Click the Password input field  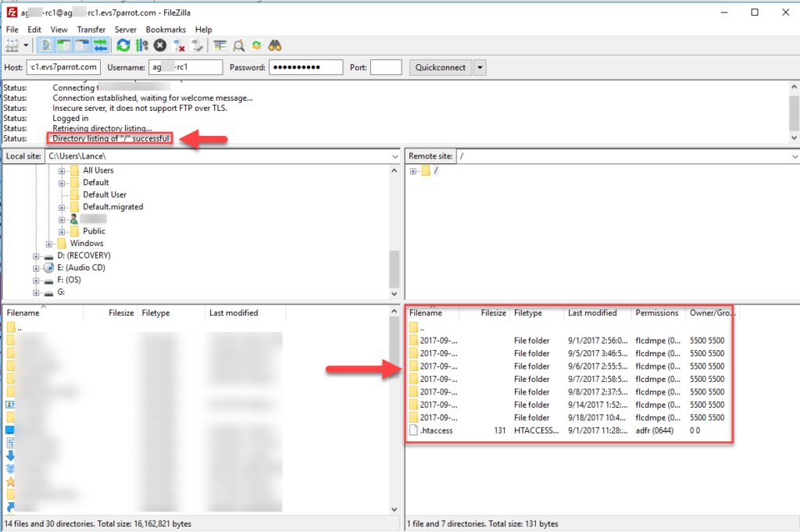(305, 67)
